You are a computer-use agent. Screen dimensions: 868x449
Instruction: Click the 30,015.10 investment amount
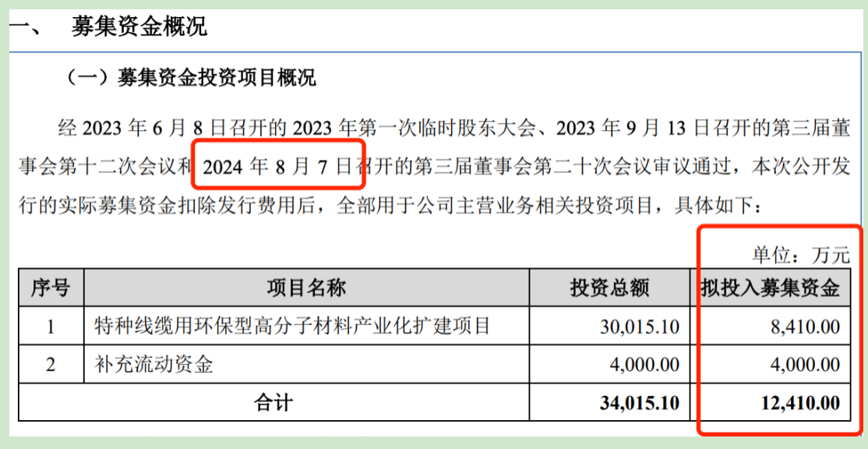639,326
